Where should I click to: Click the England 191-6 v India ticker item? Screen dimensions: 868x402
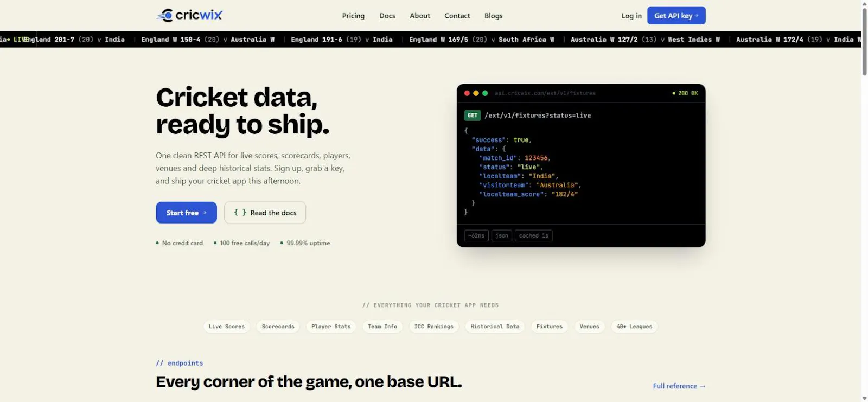pos(342,40)
